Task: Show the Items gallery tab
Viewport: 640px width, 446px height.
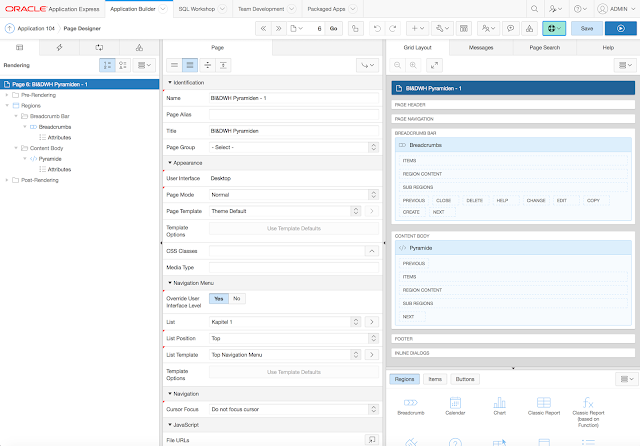Action: pyautogui.click(x=435, y=379)
